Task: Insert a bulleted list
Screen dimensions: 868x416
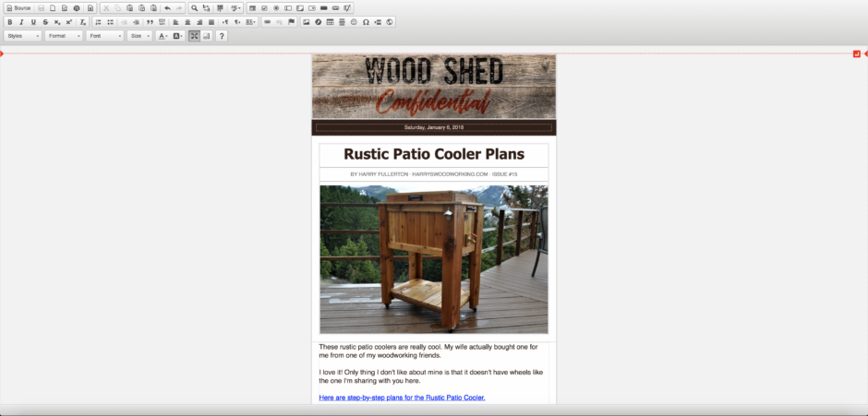Action: pos(110,22)
